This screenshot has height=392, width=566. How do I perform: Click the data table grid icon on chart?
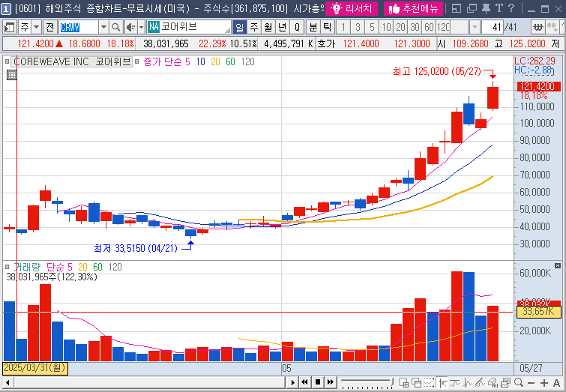click(12, 75)
